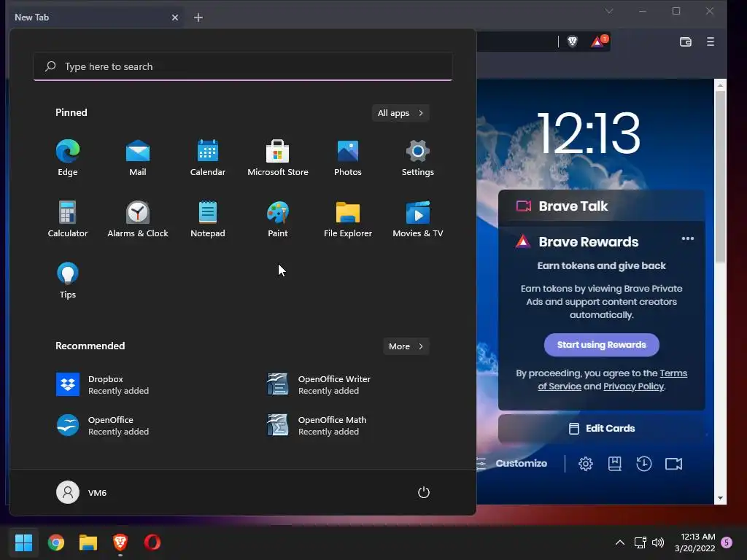
Task: Launch the Photos app
Action: coord(348,158)
